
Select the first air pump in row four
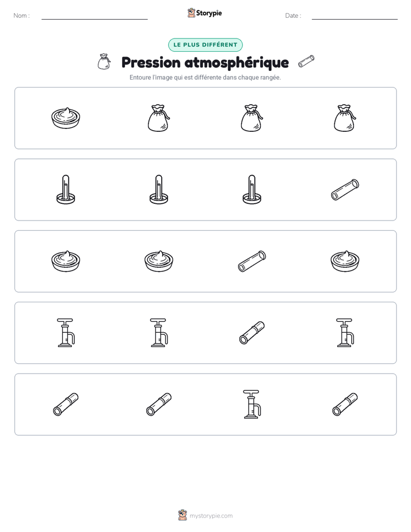(66, 333)
